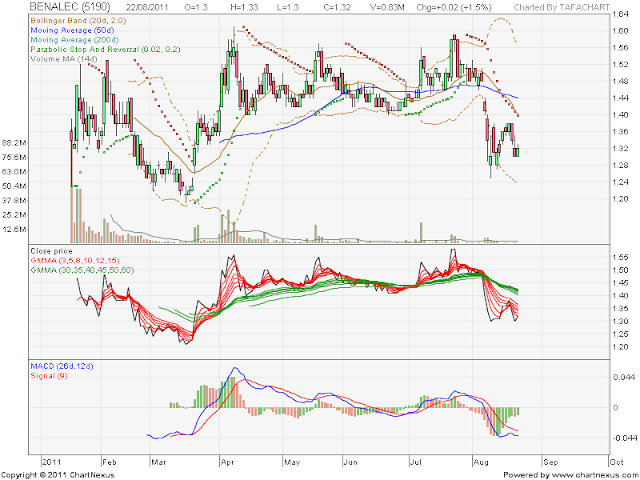Screen dimensions: 640x480
Task: Click the MACD (26d,12d) legend label
Action: click(x=62, y=366)
